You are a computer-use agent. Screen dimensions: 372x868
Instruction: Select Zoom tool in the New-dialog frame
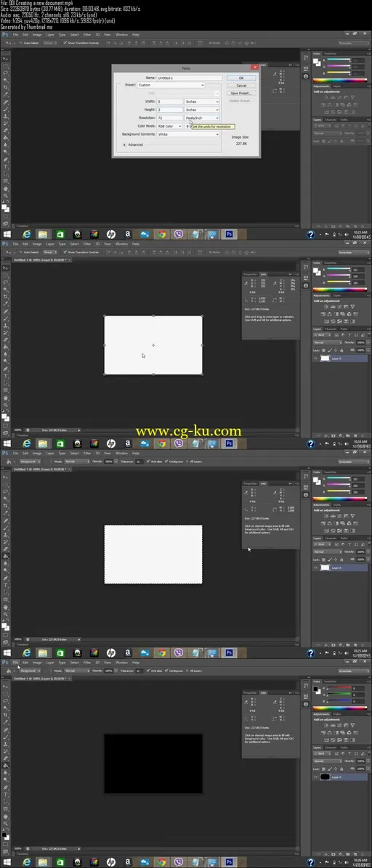(6, 195)
